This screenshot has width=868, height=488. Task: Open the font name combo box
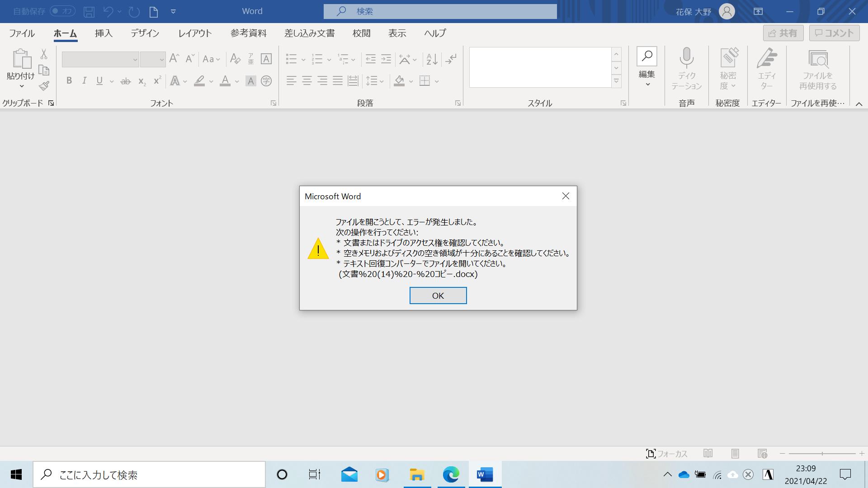tap(100, 59)
